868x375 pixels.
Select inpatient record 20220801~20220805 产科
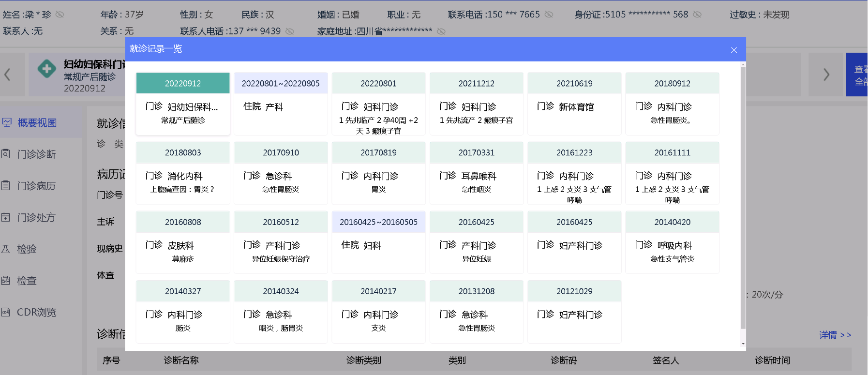[x=281, y=104]
